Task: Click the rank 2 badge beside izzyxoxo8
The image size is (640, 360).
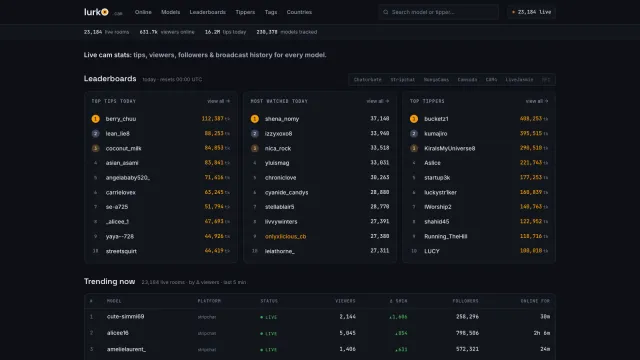Action: pos(255,133)
